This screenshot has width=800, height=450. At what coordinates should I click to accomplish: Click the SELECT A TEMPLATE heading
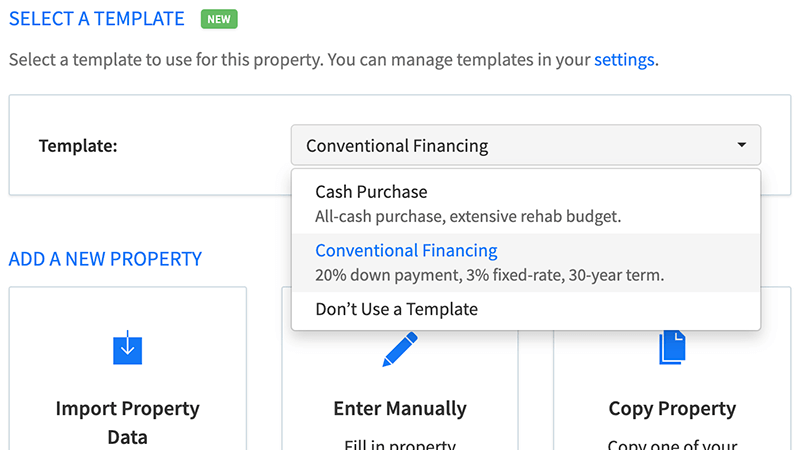coord(96,19)
